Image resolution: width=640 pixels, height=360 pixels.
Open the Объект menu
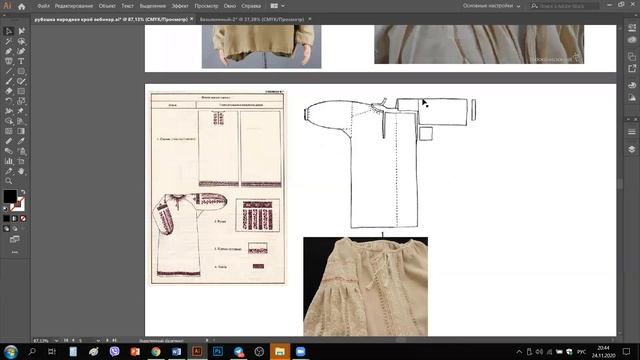[107, 6]
